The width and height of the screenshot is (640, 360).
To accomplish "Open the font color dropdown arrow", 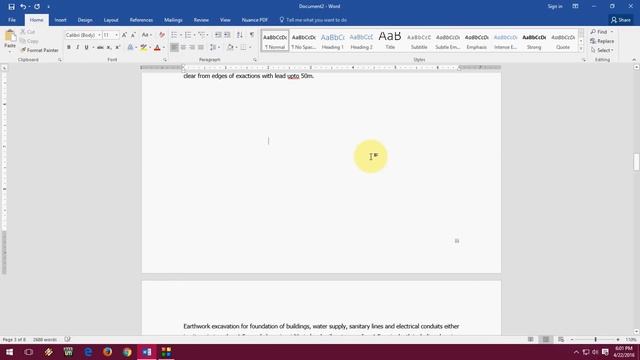I will [164, 48].
